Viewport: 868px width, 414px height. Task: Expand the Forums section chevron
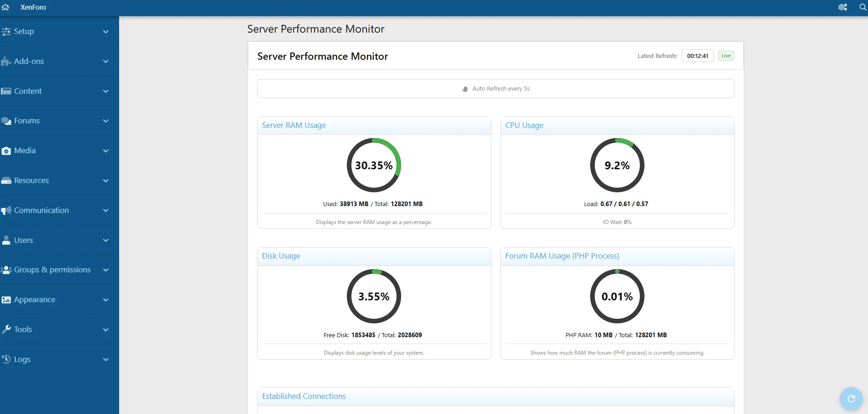tap(106, 121)
